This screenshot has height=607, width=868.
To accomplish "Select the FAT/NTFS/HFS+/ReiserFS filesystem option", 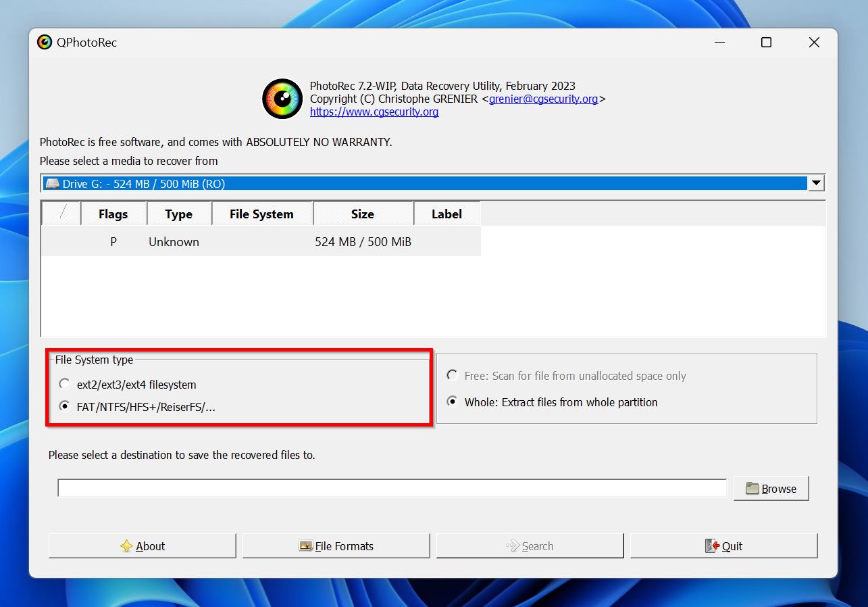I will click(x=64, y=406).
